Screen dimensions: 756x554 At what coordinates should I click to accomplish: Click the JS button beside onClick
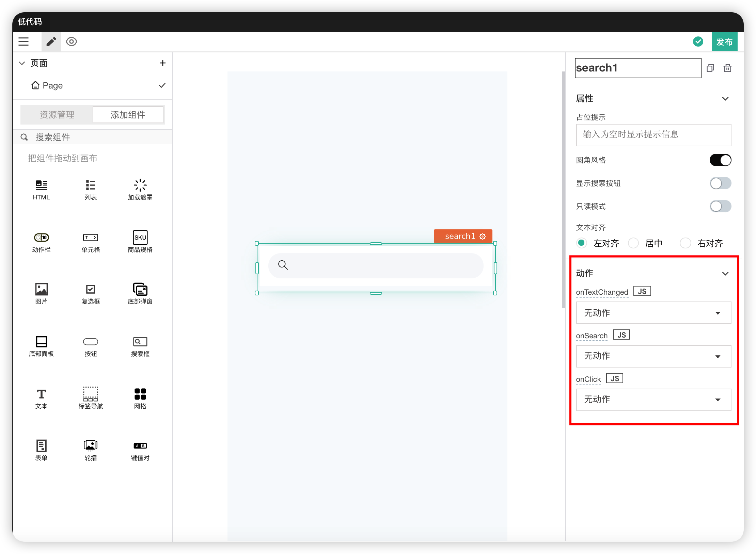(614, 378)
